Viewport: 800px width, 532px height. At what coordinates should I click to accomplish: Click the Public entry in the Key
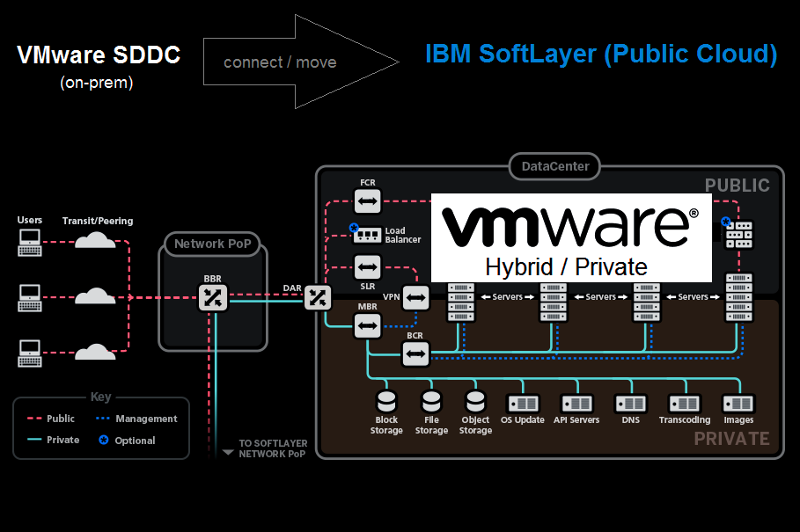pos(51,419)
